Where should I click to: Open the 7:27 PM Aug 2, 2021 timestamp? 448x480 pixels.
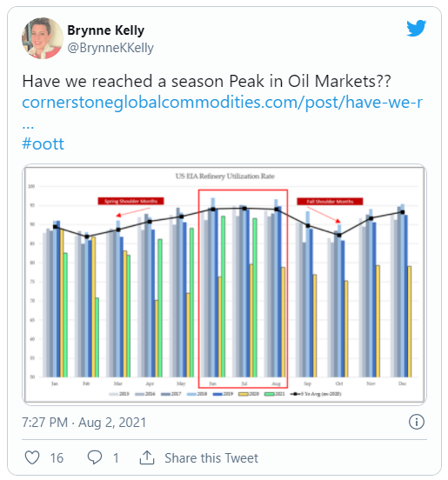(x=84, y=422)
